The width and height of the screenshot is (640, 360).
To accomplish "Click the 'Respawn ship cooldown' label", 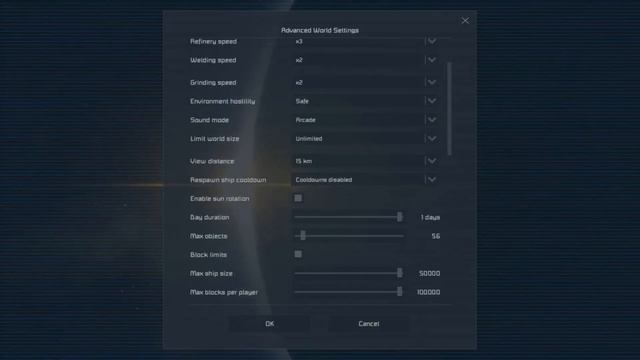I will click(228, 180).
